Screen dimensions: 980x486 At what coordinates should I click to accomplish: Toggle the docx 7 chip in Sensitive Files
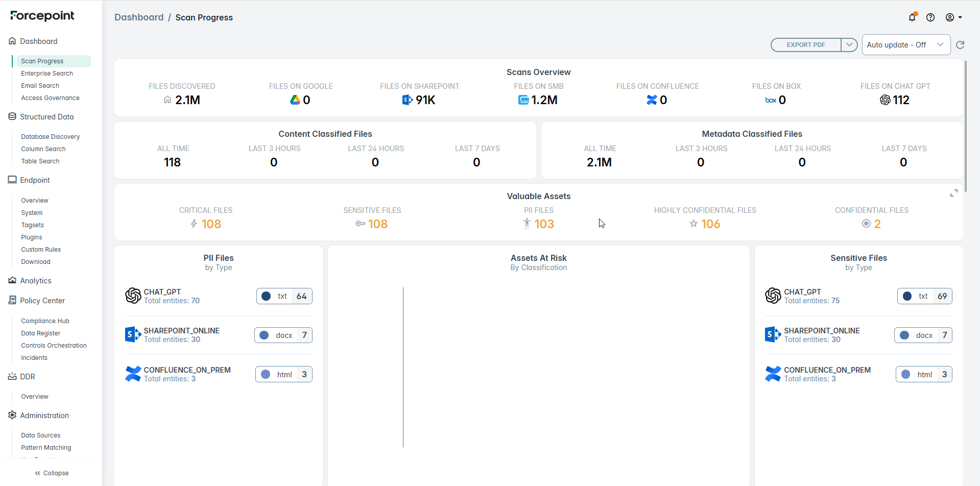pyautogui.click(x=923, y=335)
